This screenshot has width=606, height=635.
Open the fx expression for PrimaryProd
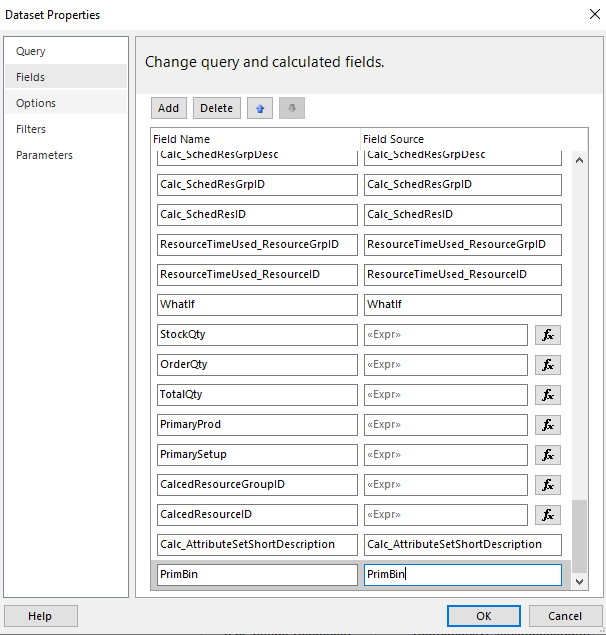pyautogui.click(x=548, y=425)
